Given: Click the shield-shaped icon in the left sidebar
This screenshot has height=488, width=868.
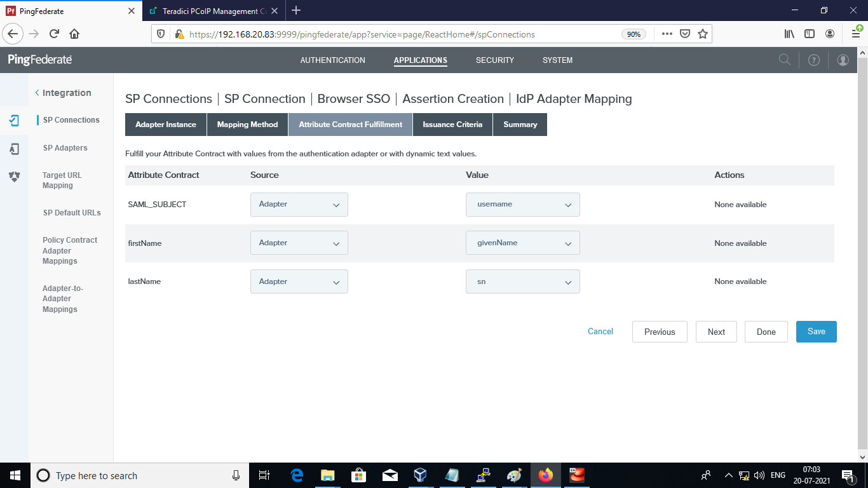Looking at the screenshot, I should (x=14, y=177).
